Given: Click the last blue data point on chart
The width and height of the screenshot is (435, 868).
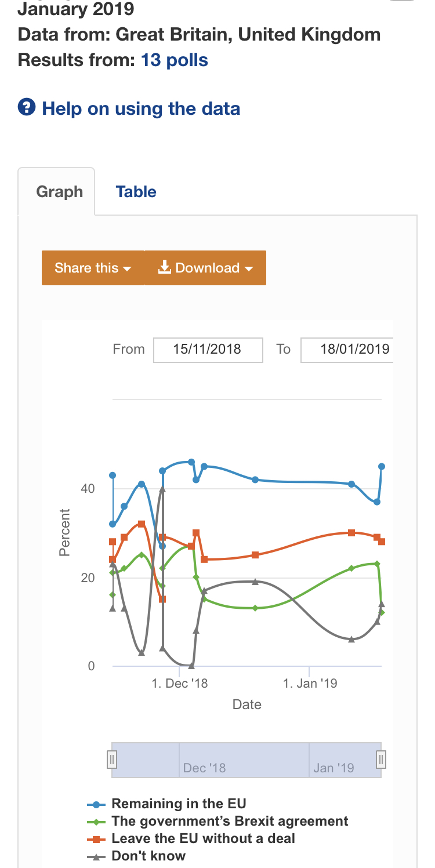Looking at the screenshot, I should point(382,466).
